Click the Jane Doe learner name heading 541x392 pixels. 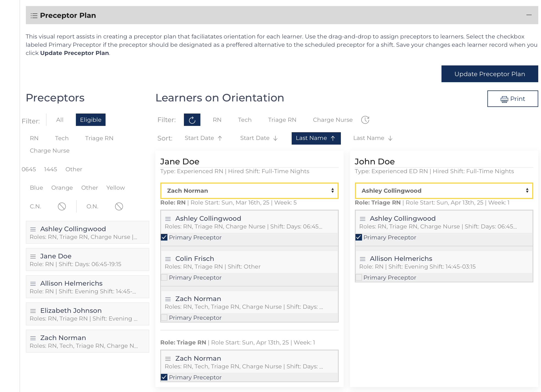pyautogui.click(x=180, y=162)
